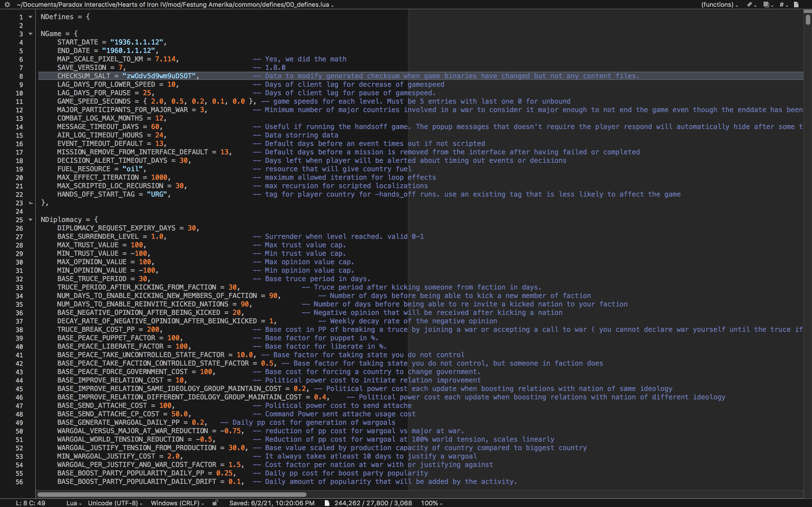Open the (functions) outline navigator menu
812x507 pixels.
[718, 5]
